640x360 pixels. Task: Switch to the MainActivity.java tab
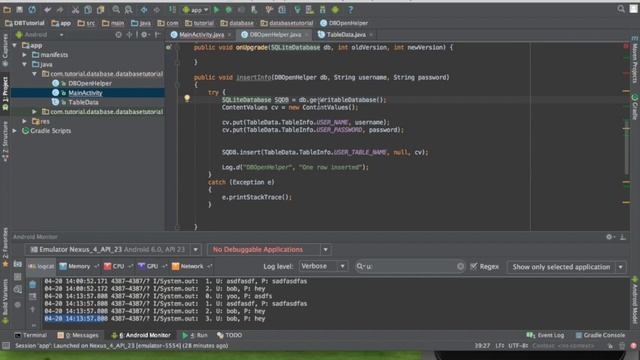(x=201, y=35)
